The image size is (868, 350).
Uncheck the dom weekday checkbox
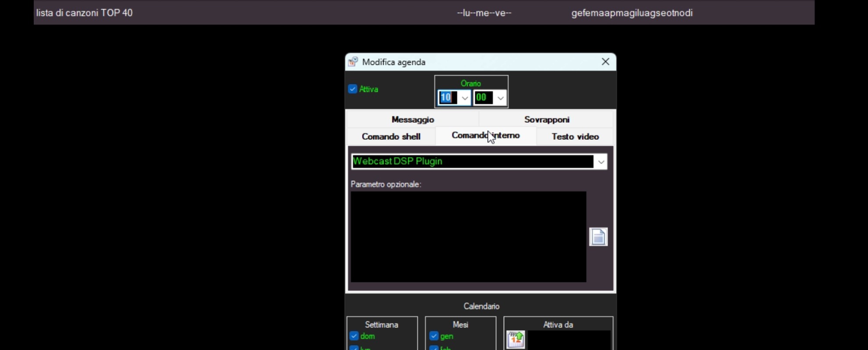pyautogui.click(x=354, y=336)
